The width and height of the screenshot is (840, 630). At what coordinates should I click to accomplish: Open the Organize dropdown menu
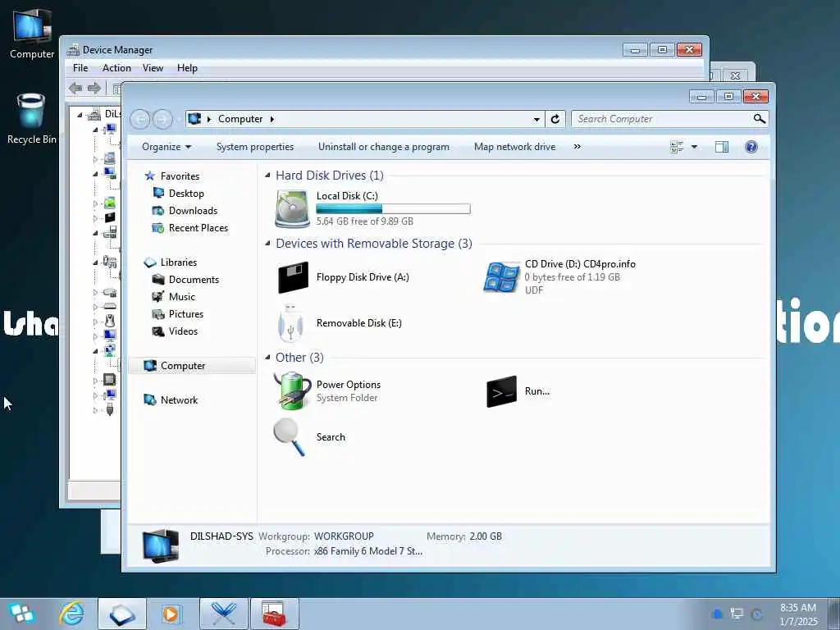coord(166,147)
